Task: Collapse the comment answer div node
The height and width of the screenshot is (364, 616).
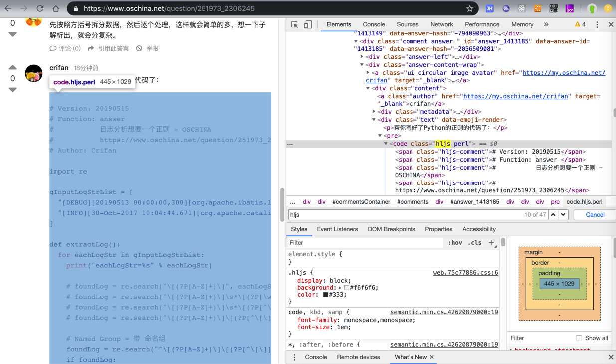Action: pyautogui.click(x=356, y=41)
